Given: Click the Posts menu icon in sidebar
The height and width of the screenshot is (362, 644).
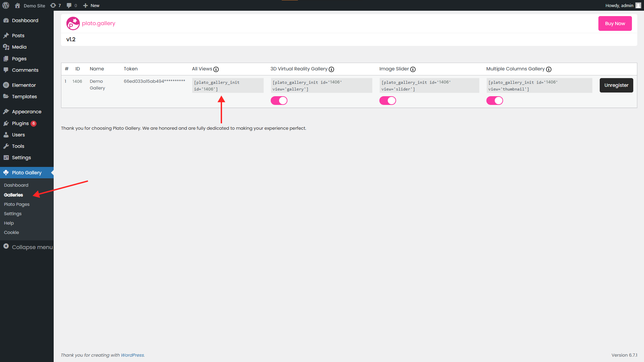Looking at the screenshot, I should (x=6, y=35).
